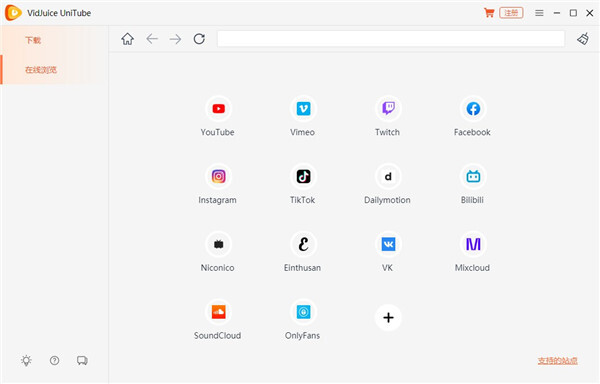The height and width of the screenshot is (384, 600).
Task: Focus the URL address bar
Action: [391, 39]
